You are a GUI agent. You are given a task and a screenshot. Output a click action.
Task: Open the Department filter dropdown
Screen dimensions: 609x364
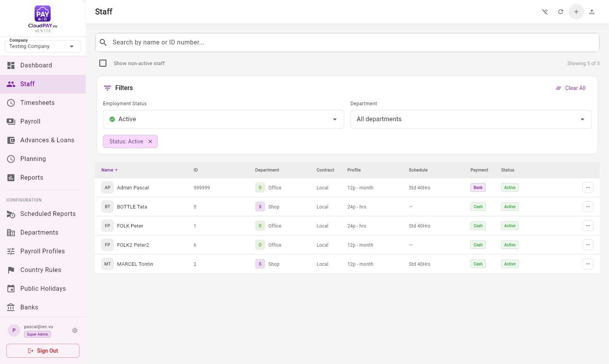[471, 119]
